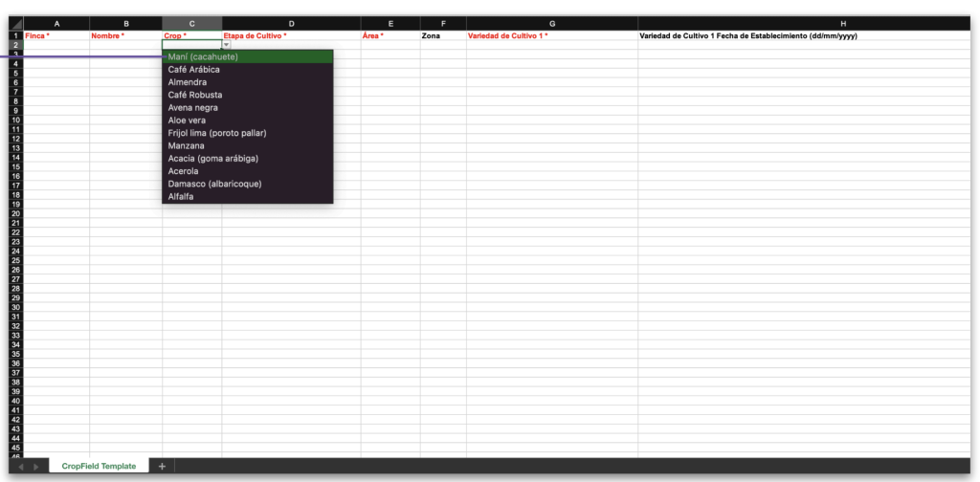Image resolution: width=980 pixels, height=482 pixels.
Task: Choose Damasco (albaricoque) option
Action: pyautogui.click(x=248, y=184)
